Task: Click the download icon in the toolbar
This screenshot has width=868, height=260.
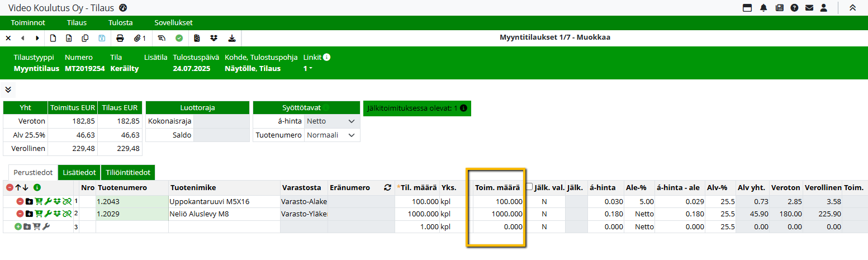Action: (x=231, y=38)
